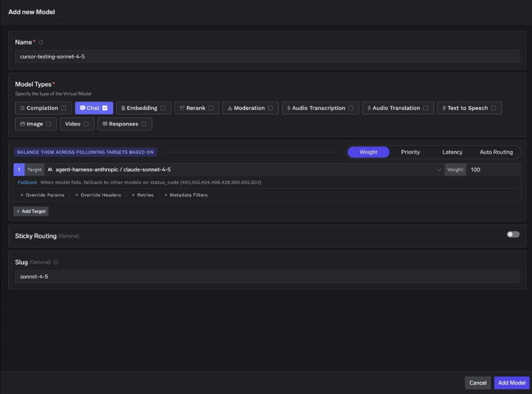Add Override Params to target
This screenshot has height=394, width=532.
point(42,195)
